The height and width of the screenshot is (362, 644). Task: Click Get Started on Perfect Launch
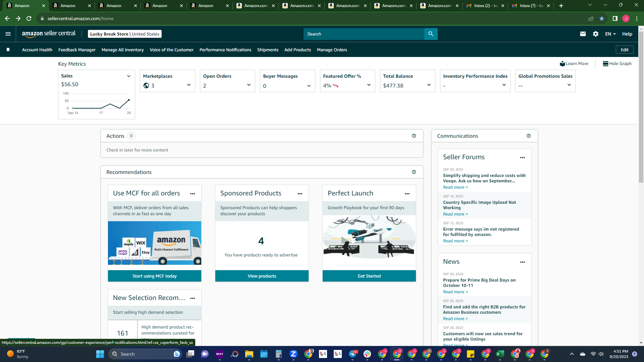pyautogui.click(x=369, y=276)
